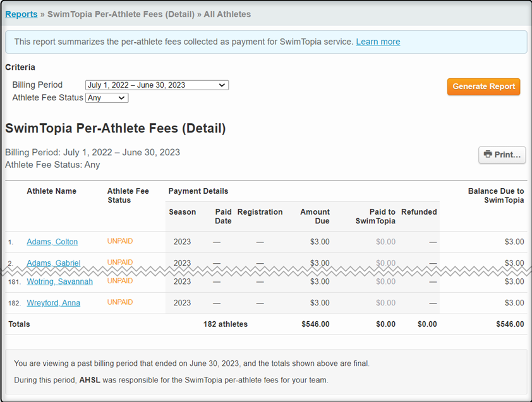Select the Season column header
The image size is (532, 402).
[x=181, y=212]
